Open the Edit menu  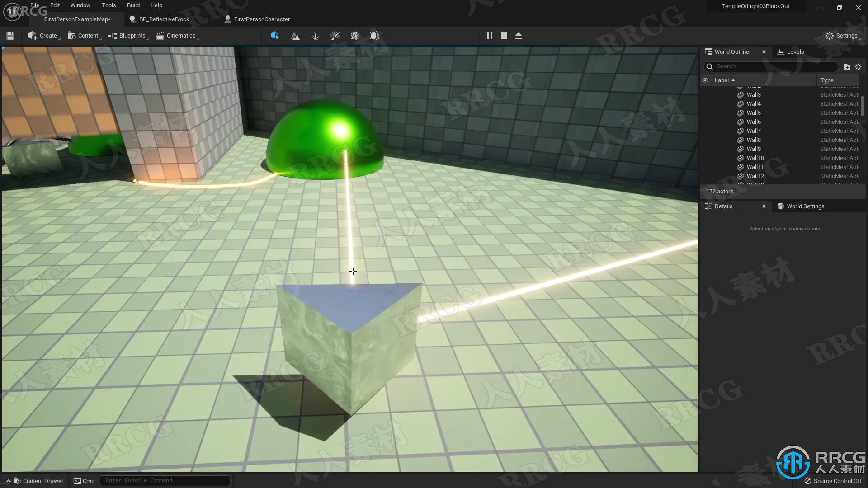[x=55, y=5]
